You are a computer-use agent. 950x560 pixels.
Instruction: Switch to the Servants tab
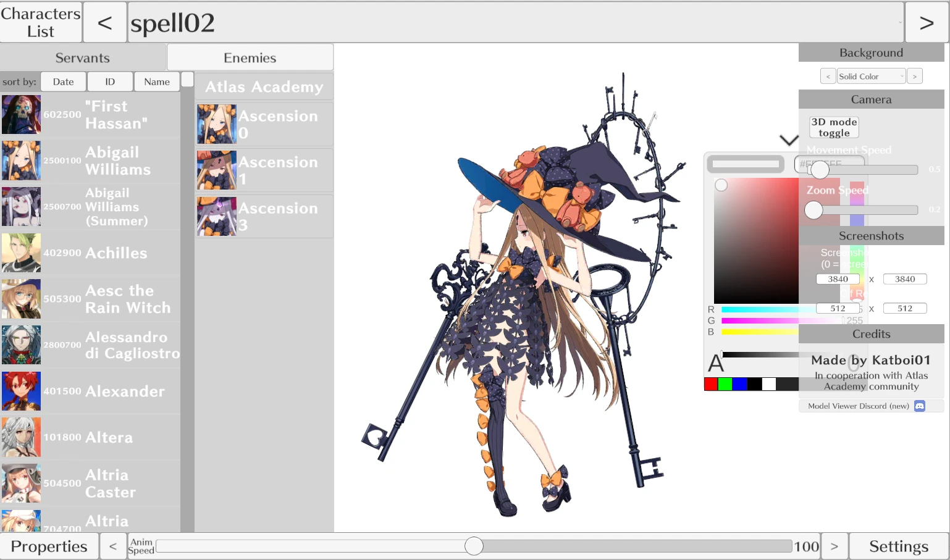[x=82, y=57]
